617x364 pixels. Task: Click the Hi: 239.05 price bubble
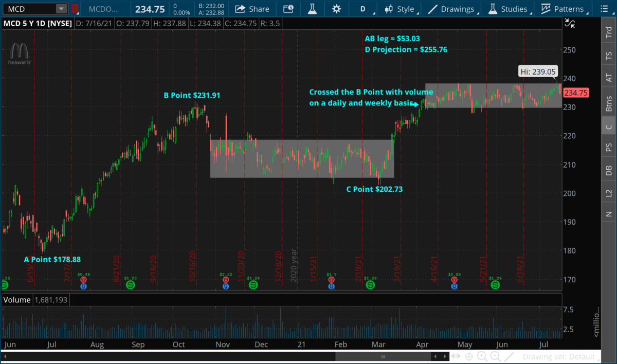point(537,71)
